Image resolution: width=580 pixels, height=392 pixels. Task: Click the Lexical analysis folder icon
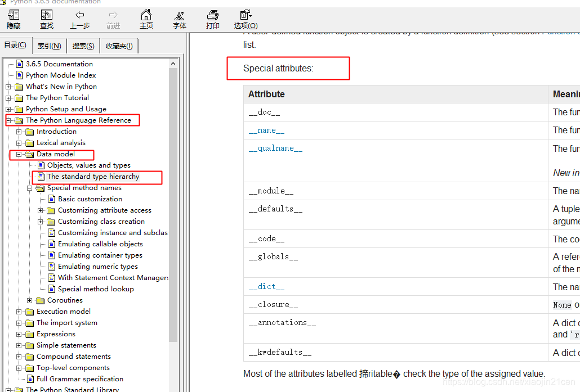pos(30,143)
